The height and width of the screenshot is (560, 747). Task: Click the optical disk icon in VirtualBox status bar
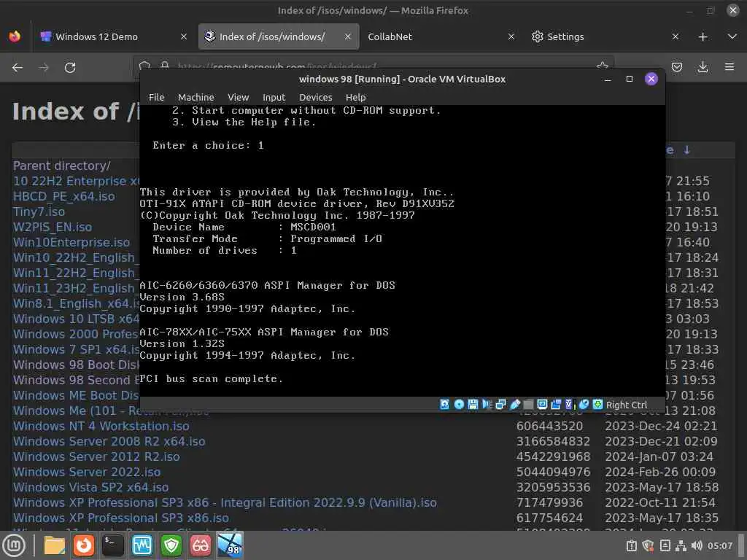point(459,404)
